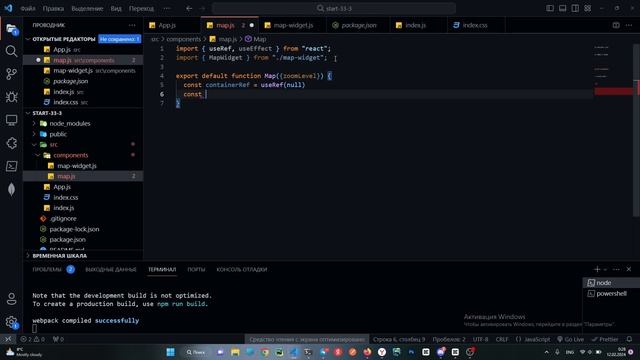Toggle primary side bar layout icon

(x=550, y=8)
